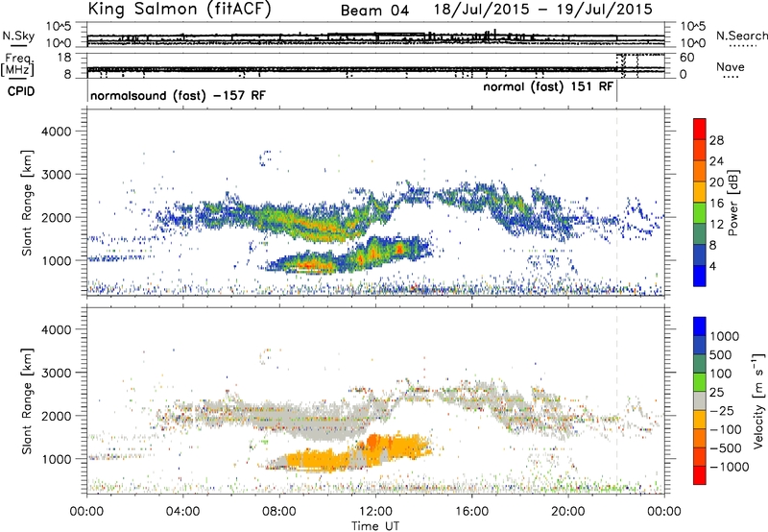768x532 pixels.
Task: Click the -1000 value on velocity scale
Action: coord(730,467)
